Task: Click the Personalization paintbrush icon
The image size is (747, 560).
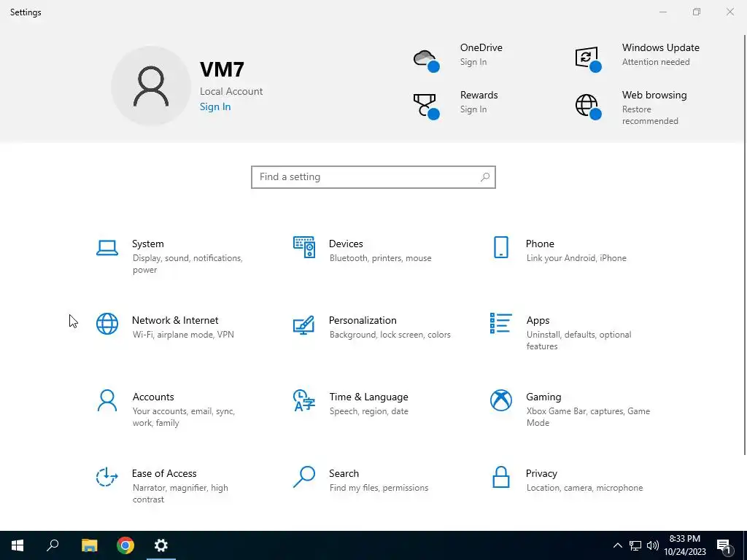Action: pyautogui.click(x=304, y=324)
